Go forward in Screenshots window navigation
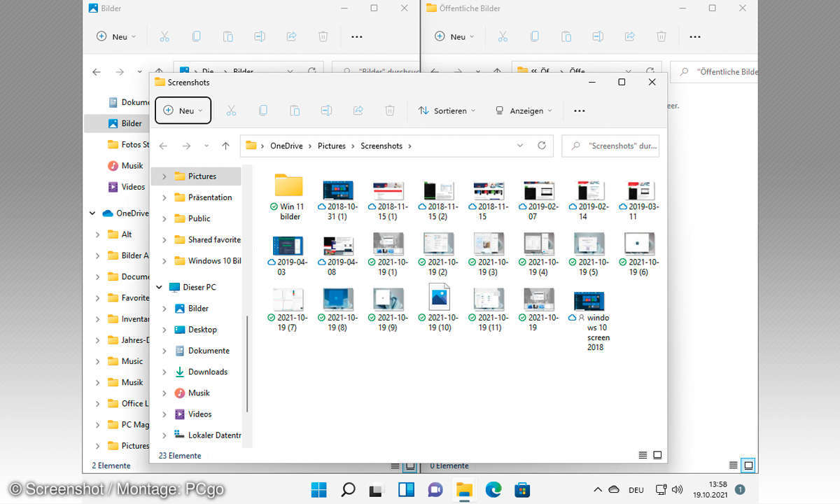Viewport: 840px width, 504px height. pyautogui.click(x=186, y=146)
